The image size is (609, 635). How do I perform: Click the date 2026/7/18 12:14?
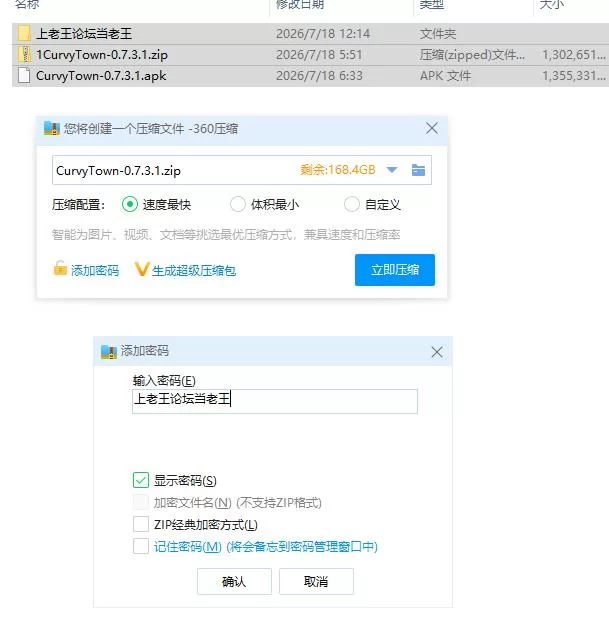(323, 34)
